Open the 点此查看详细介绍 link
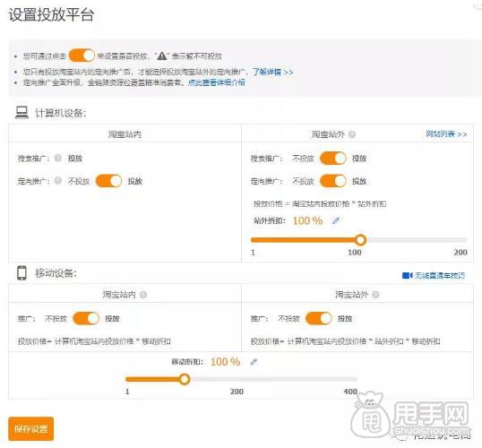 click(x=217, y=82)
